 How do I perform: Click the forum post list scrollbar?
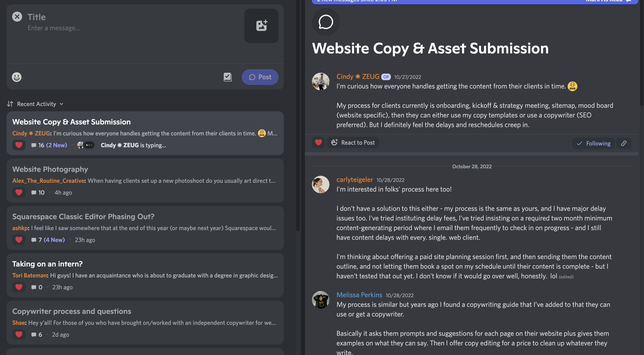[x=298, y=116]
